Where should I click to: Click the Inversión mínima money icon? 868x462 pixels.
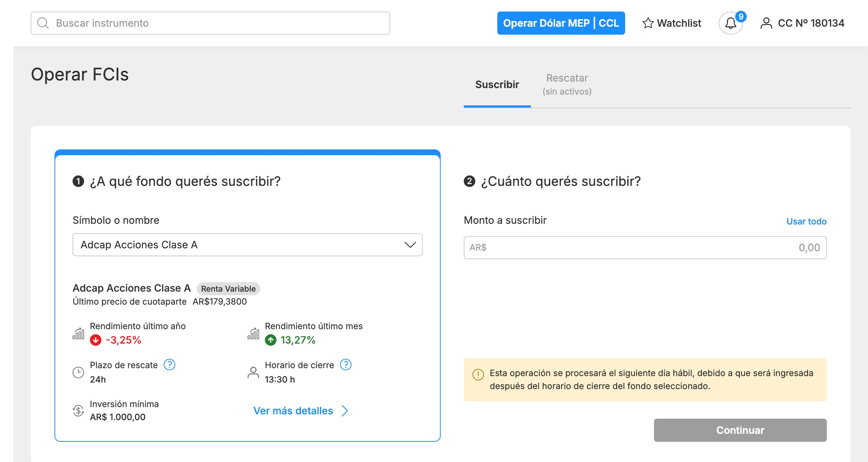pyautogui.click(x=78, y=411)
